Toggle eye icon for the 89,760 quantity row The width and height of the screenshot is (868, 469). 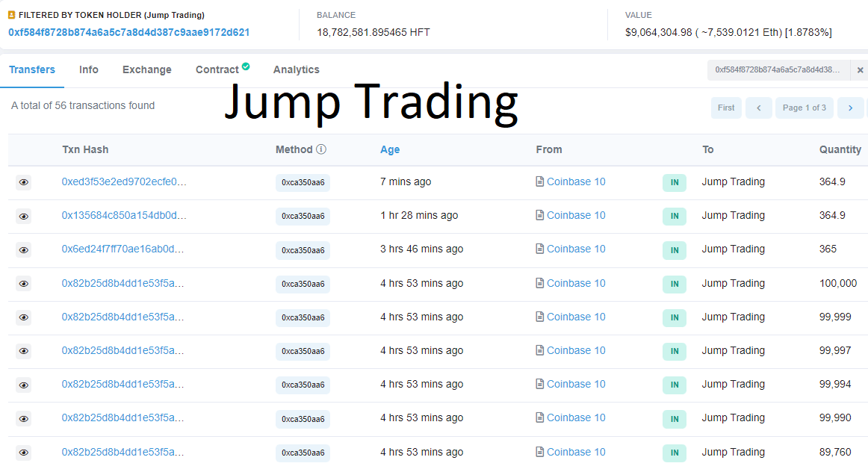coord(23,453)
